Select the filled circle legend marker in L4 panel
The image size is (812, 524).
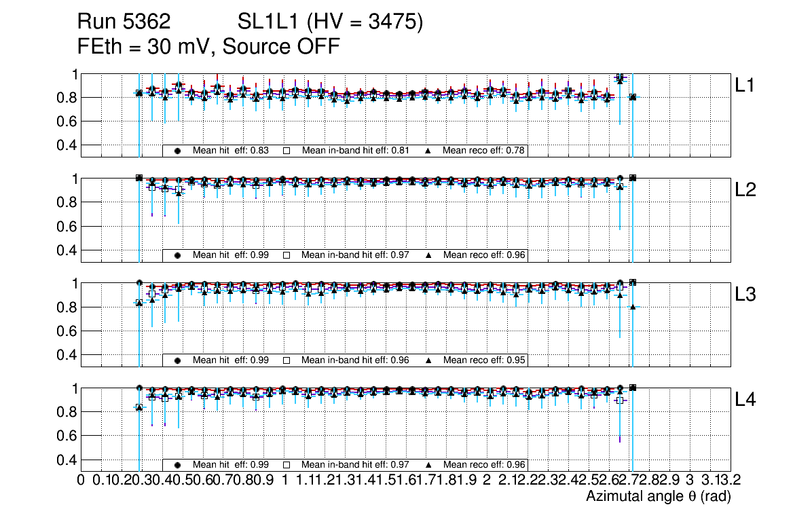pos(178,465)
